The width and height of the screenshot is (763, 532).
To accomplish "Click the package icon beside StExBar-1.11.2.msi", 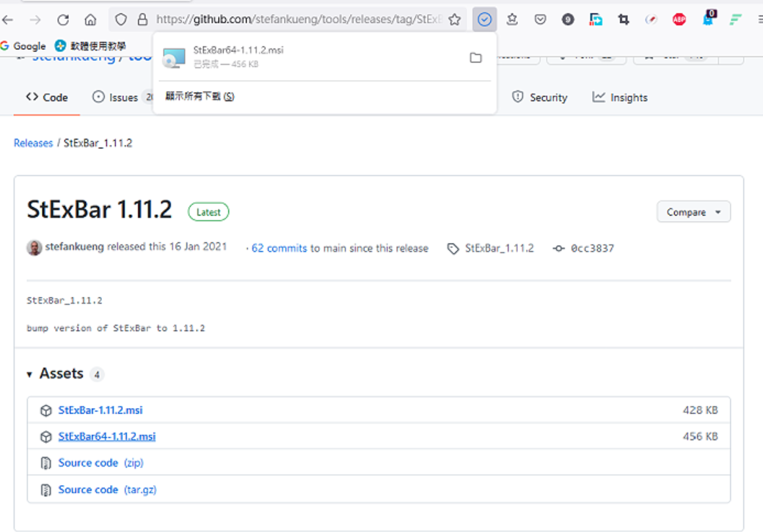I will tap(45, 411).
